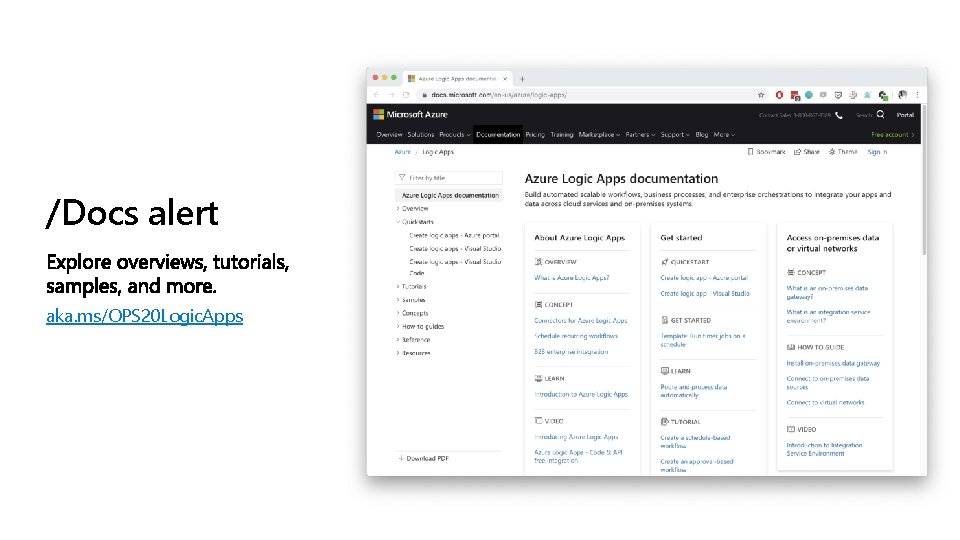Expand the Partners dropdown menu
Image resolution: width=960 pixels, height=540 pixels.
640,135
